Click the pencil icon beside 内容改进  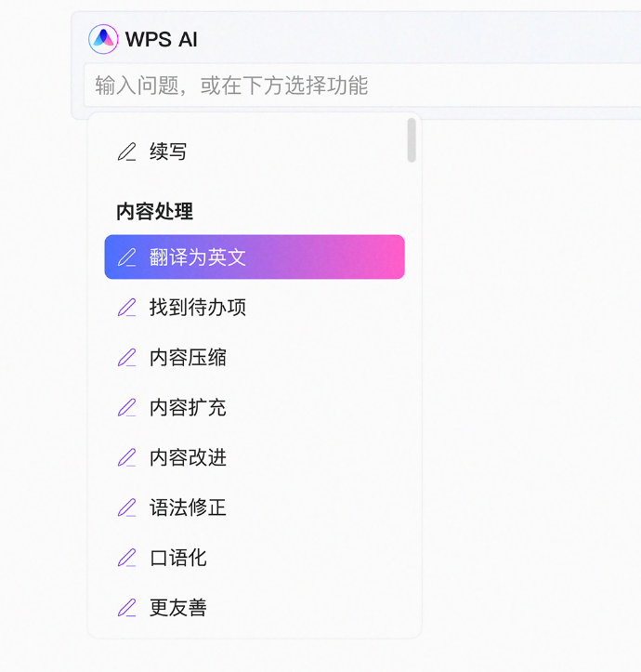point(127,457)
